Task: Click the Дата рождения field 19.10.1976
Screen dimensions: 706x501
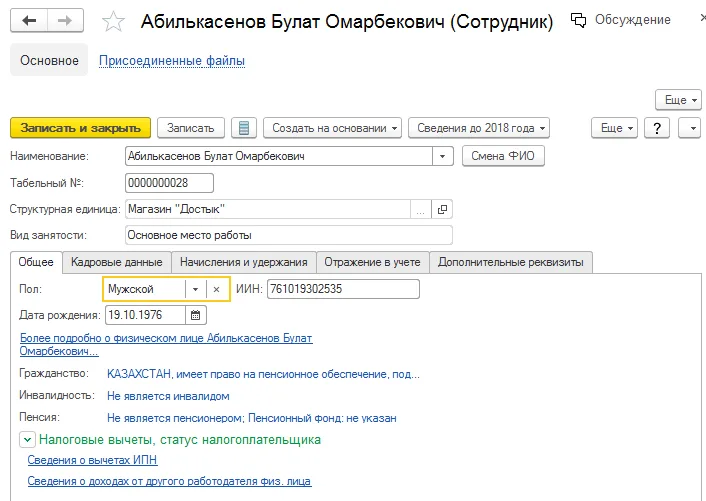Action: (x=145, y=315)
